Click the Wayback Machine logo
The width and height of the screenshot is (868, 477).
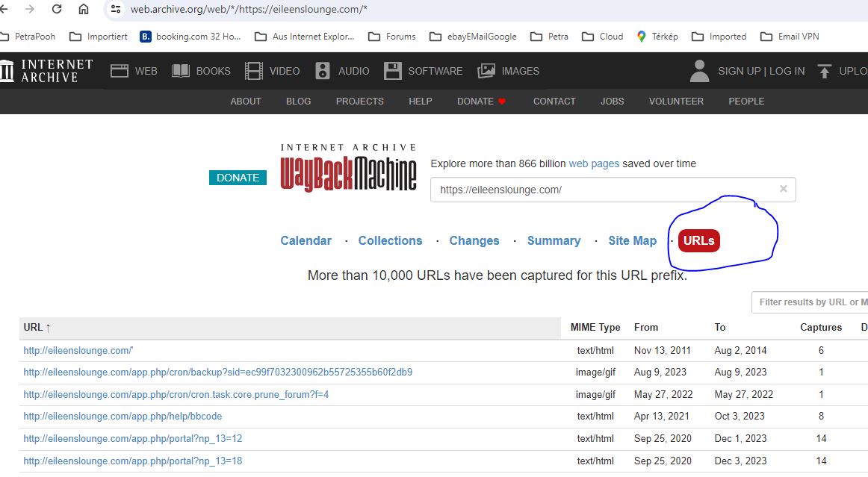click(x=348, y=168)
